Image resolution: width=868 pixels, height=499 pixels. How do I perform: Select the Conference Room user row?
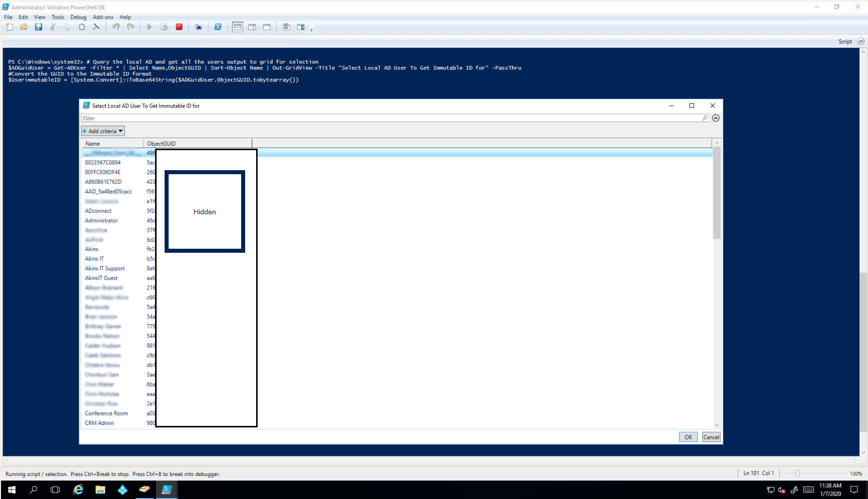106,413
